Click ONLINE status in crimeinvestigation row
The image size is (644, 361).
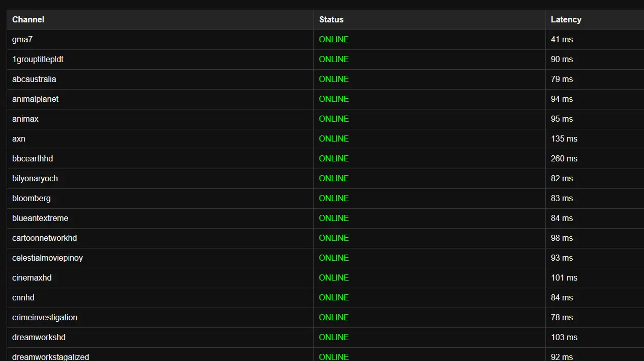click(x=334, y=317)
